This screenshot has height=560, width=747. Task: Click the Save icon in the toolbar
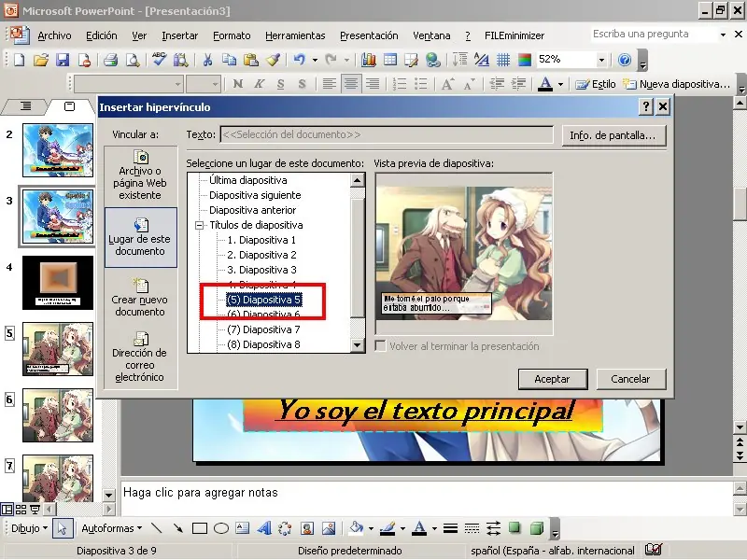(63, 60)
